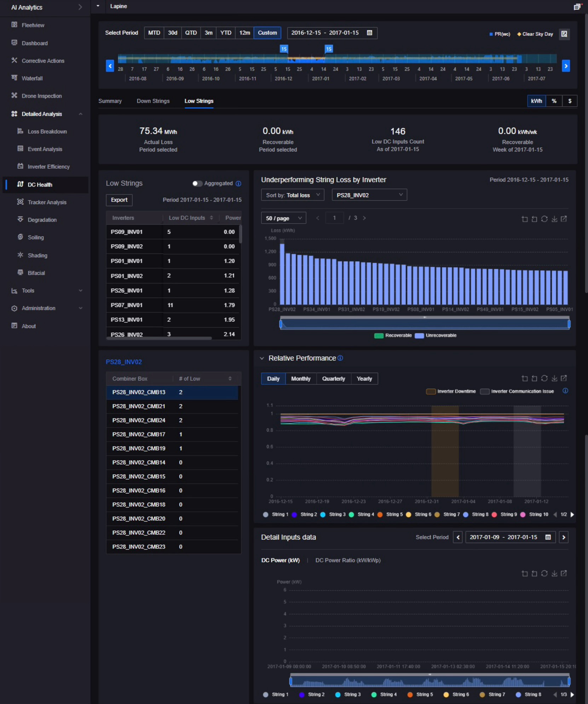Expand the Administration menu
588x704 pixels.
[81, 308]
